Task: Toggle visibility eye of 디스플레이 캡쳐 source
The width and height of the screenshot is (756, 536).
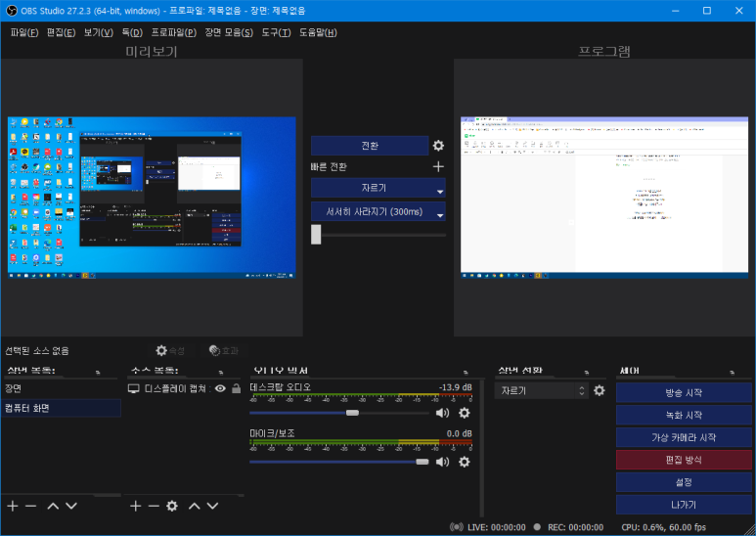Action: coord(220,388)
